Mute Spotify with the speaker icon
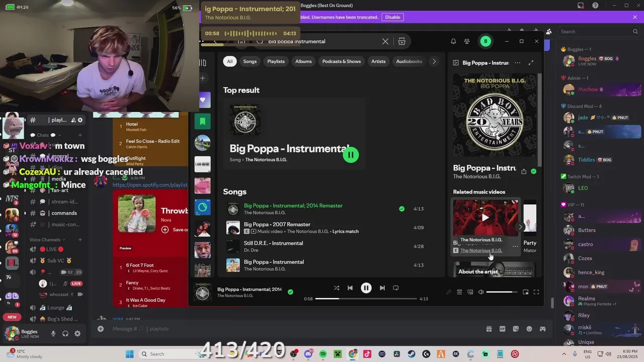This screenshot has width=644, height=362. coord(480,292)
